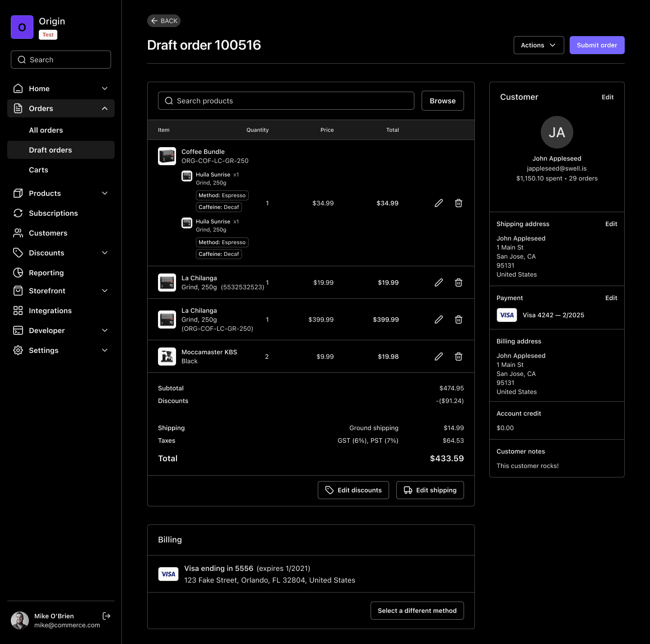Screen dimensions: 650x644
Task: Click the Subscriptions sync icon
Action: (x=18, y=213)
